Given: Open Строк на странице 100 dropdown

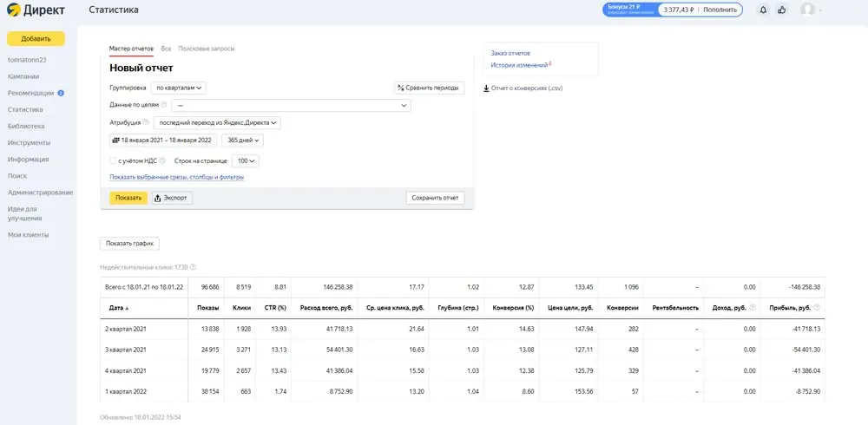Looking at the screenshot, I should 246,161.
